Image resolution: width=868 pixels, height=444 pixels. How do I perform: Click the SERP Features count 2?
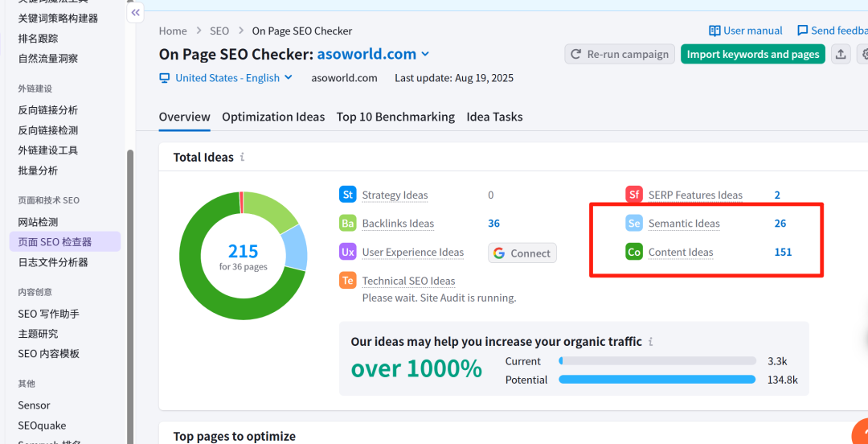coord(777,195)
